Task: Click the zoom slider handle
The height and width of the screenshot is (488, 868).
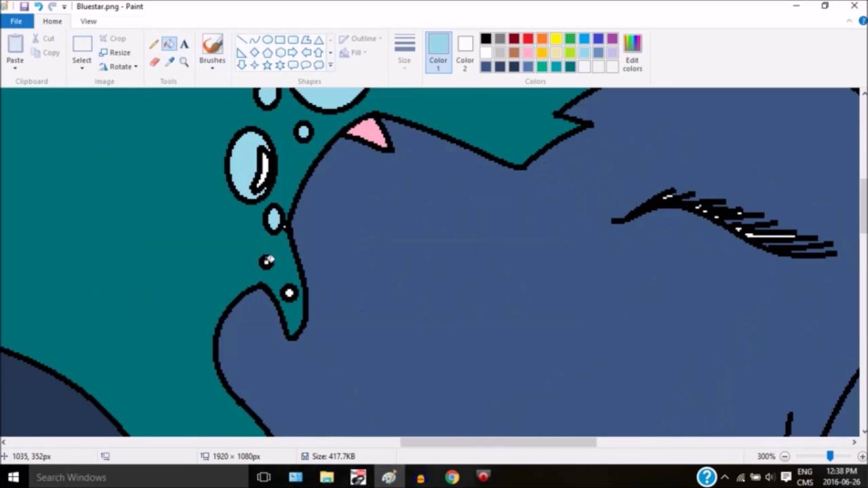Action: 829,456
